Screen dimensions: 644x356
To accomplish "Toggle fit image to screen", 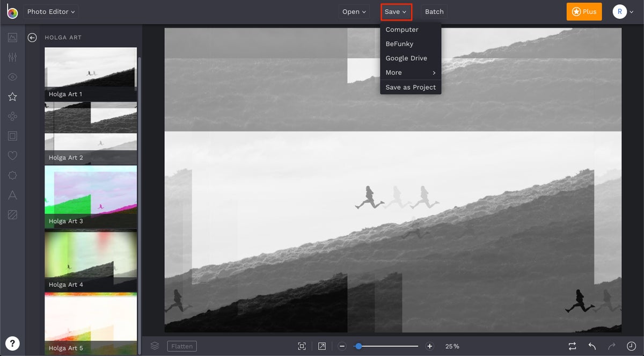I will tap(302, 346).
